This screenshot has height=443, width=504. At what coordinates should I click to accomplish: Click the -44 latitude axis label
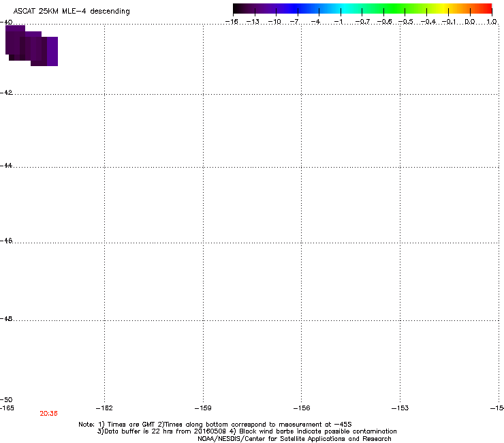[6, 166]
